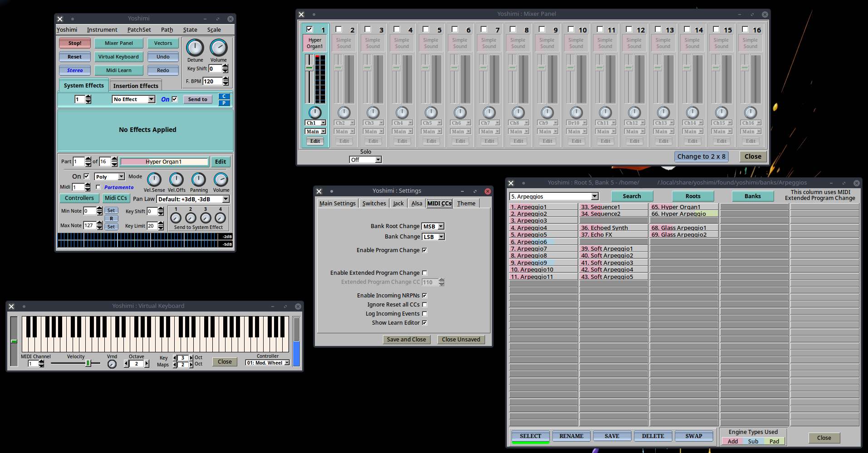Click F. BPM stepper arrows

coord(226,81)
